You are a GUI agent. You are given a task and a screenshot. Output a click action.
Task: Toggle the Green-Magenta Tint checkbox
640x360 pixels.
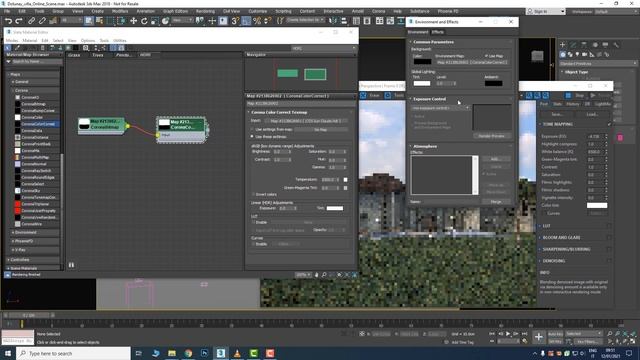click(346, 188)
